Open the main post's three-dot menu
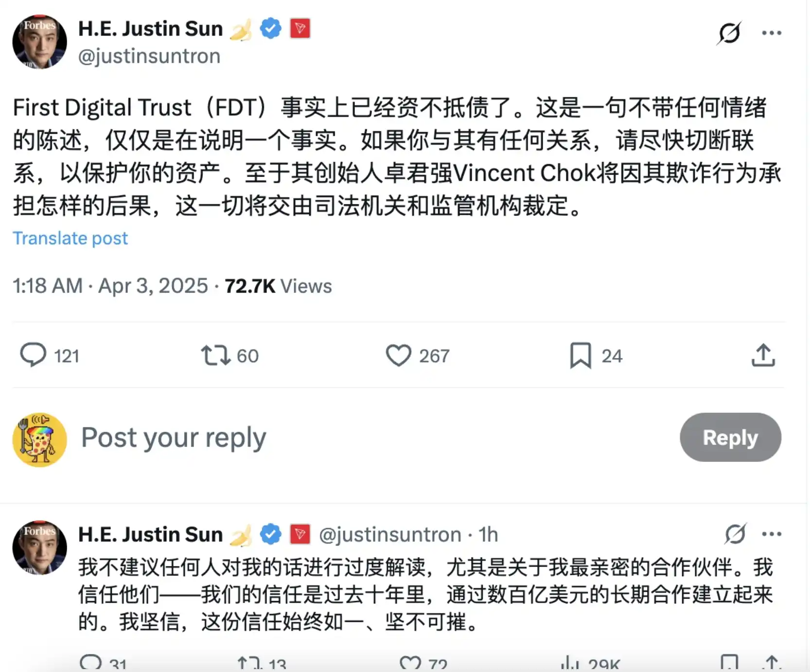 click(772, 33)
